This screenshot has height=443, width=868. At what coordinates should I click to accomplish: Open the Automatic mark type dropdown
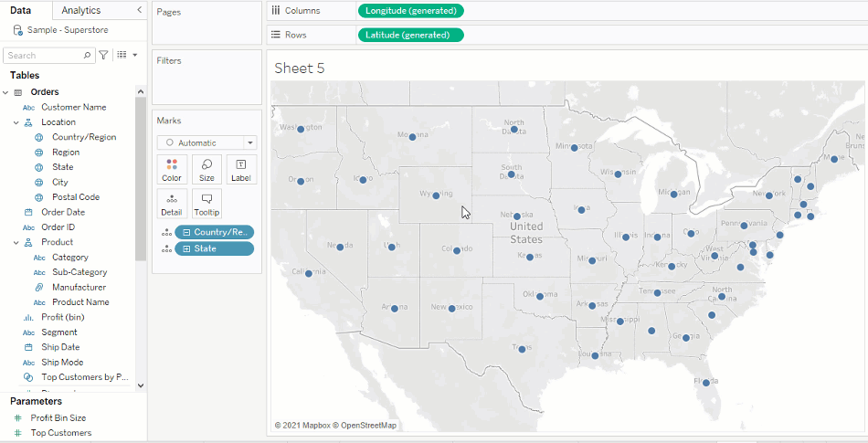click(206, 142)
